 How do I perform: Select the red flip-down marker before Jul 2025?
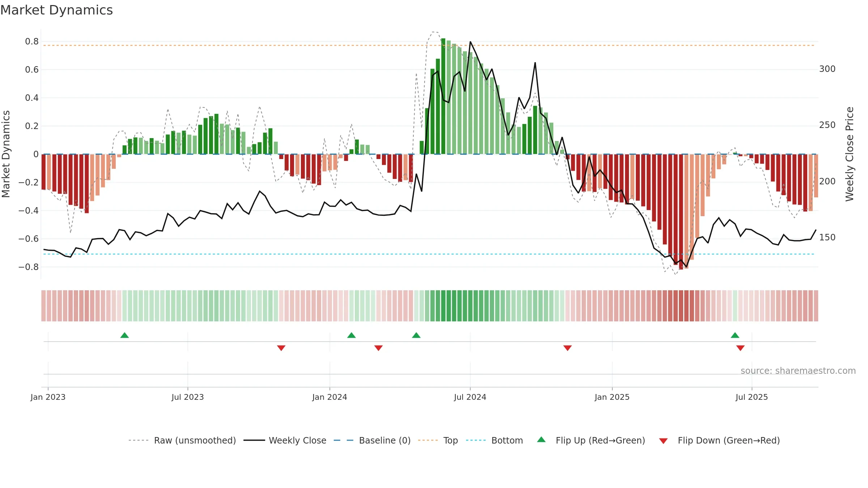740,348
